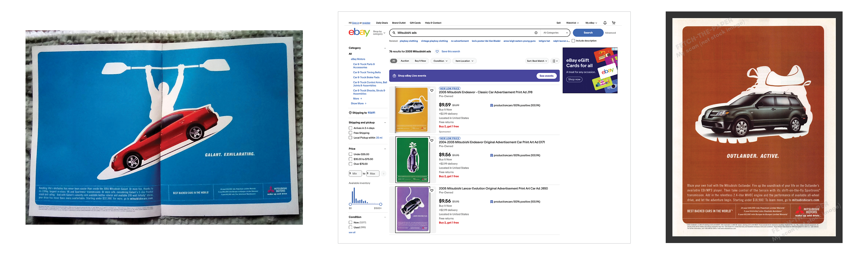Viewport: 868px width, 255px height.
Task: Open the Daily Deals menu link
Action: [x=382, y=23]
